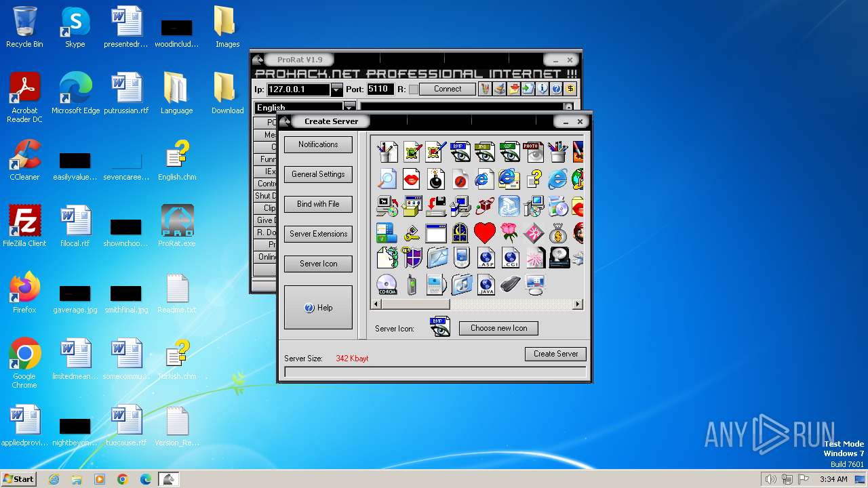Choose the Flash document icon
868x488 pixels.
point(460,179)
